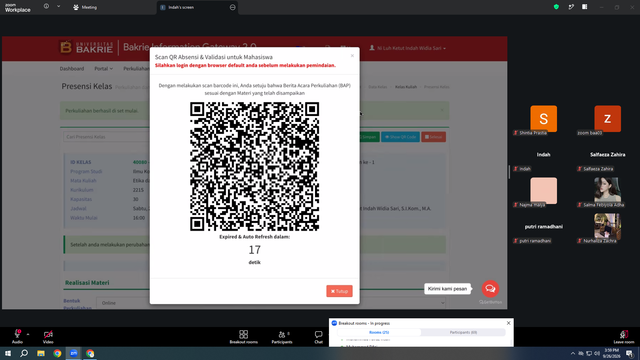Open the user menu Ni Luh Ketut Indah Widia Sari
Image resolution: width=640 pixels, height=360 pixels.
pos(407,48)
